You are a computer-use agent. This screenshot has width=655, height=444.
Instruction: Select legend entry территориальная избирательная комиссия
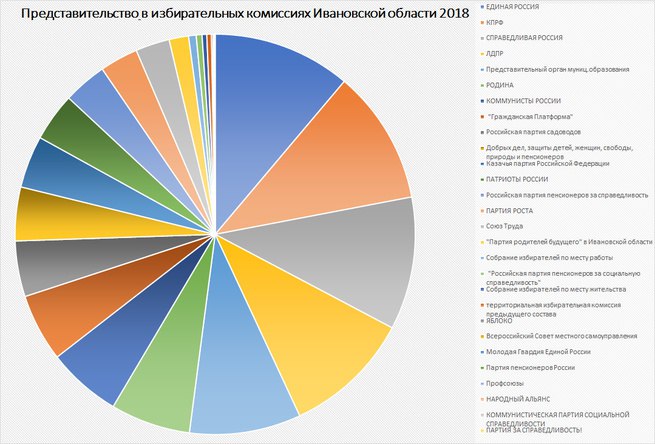point(551,309)
